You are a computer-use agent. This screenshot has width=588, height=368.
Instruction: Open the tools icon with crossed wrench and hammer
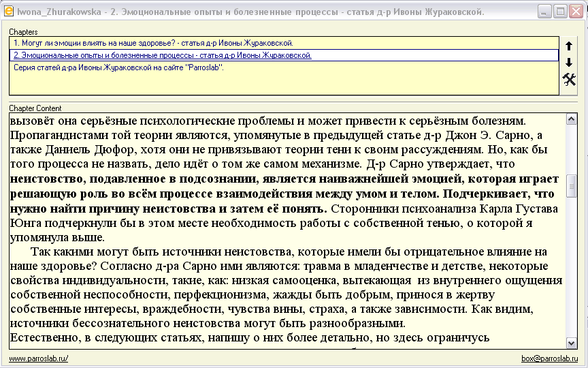tap(569, 79)
